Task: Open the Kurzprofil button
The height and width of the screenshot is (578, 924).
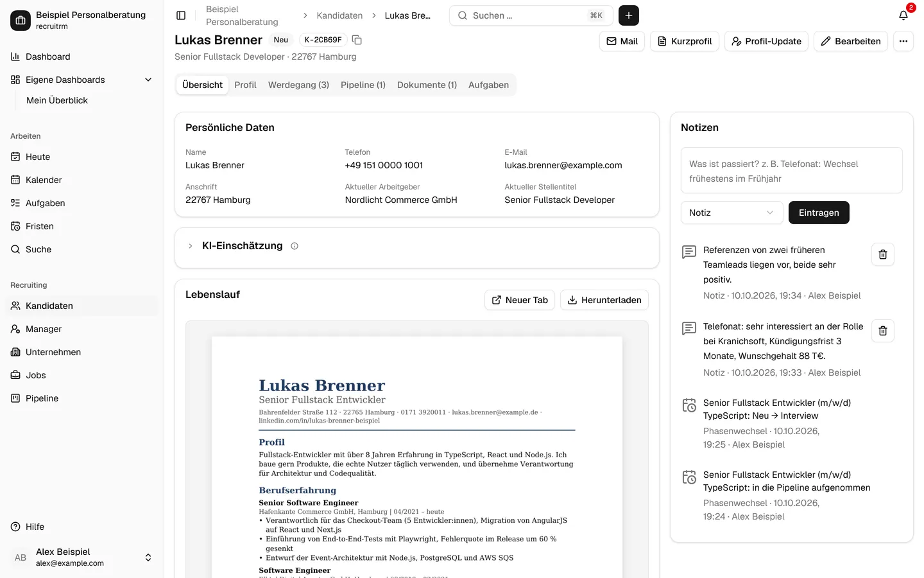Action: pos(685,41)
